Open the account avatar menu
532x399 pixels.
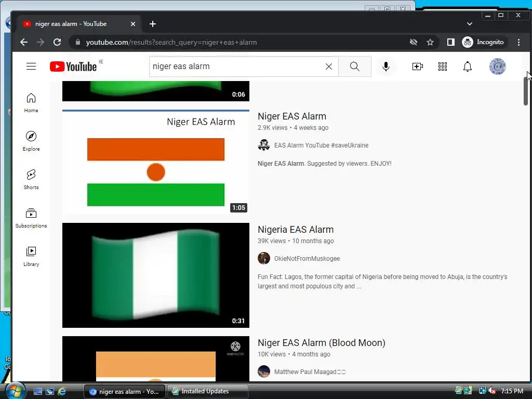[x=497, y=66]
